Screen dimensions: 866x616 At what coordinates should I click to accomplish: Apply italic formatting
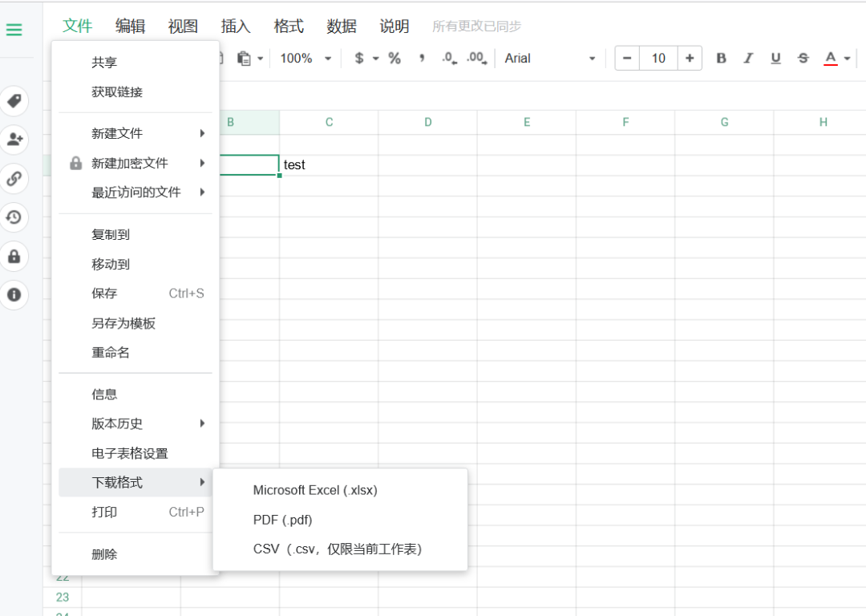pyautogui.click(x=748, y=58)
